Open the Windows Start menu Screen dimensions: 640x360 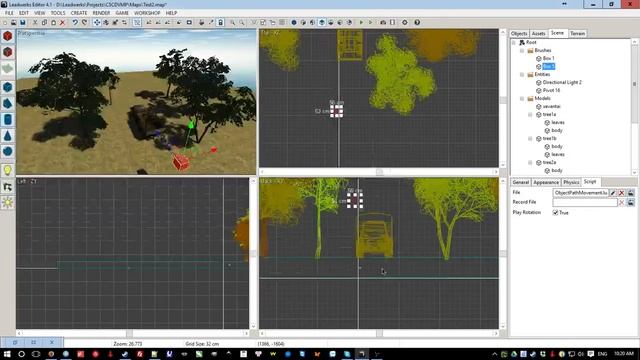pos(7,354)
